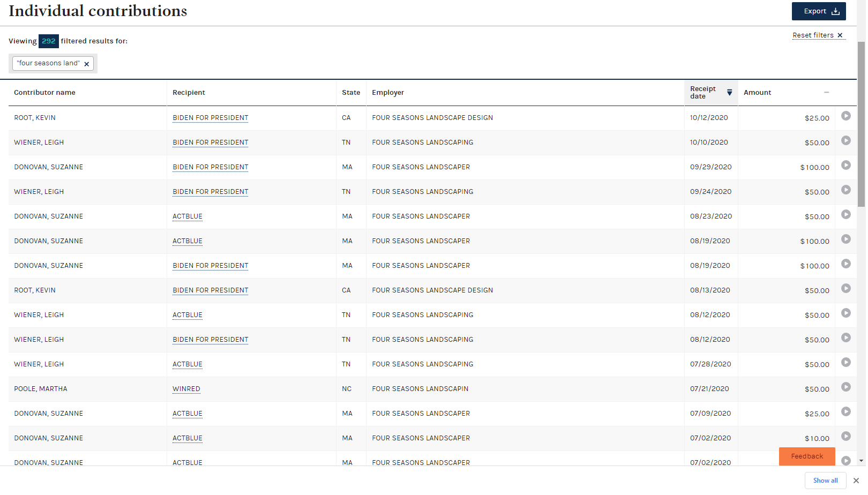868x495 pixels.
Task: Open ActBlue link in Wiener 08/12/2020 row
Action: point(188,315)
